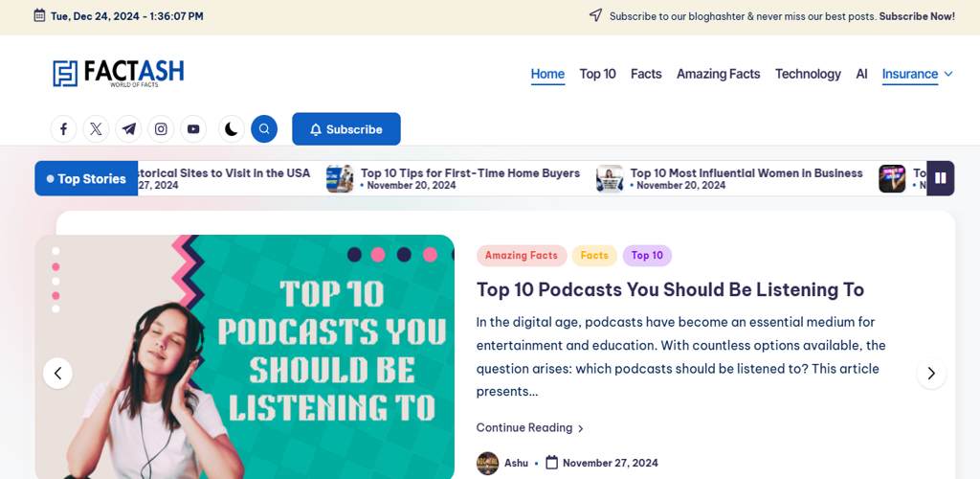Viewport: 980px width, 479px height.
Task: Open the Instagram social icon
Action: point(161,129)
